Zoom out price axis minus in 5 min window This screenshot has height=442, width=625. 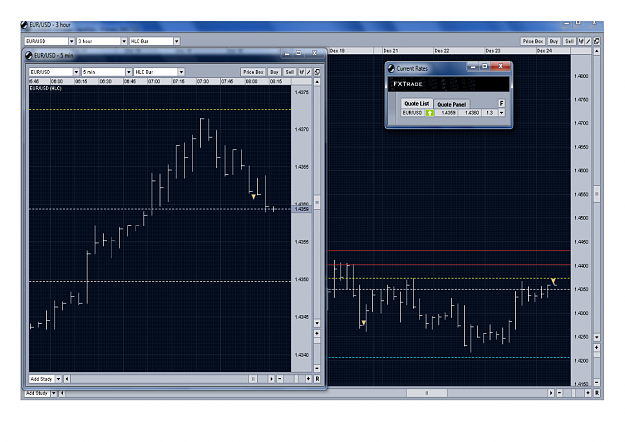coord(317,368)
